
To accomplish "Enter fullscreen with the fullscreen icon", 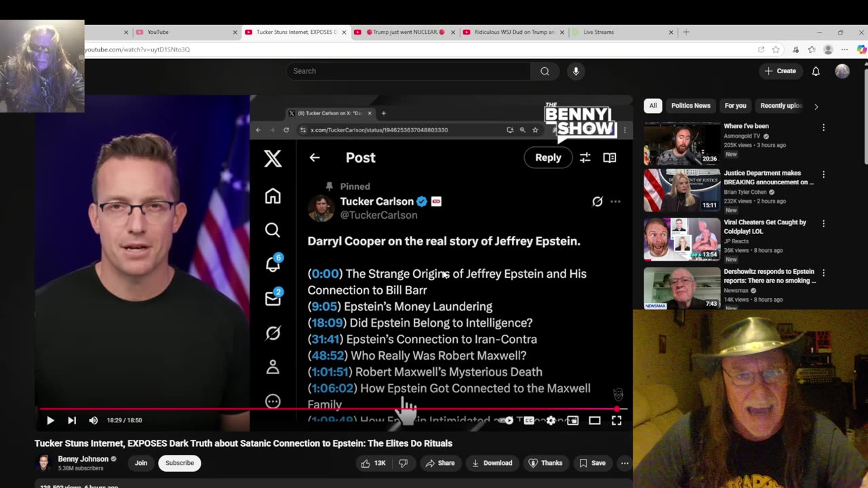I will (616, 420).
